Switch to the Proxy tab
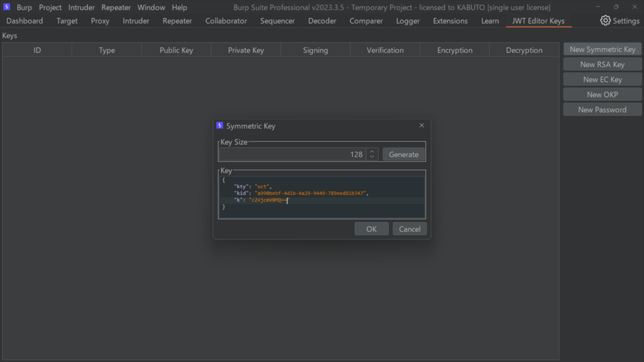This screenshot has width=644, height=362. click(100, 21)
